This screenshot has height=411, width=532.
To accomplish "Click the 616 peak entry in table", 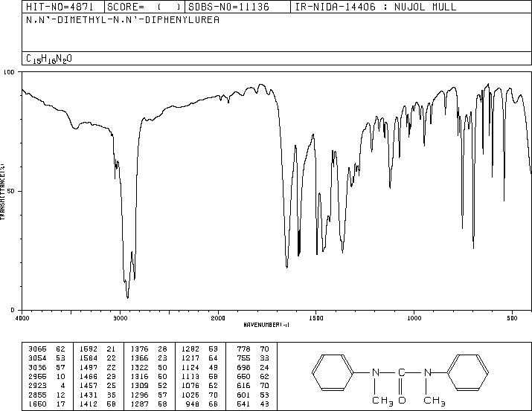I will 253,386.
